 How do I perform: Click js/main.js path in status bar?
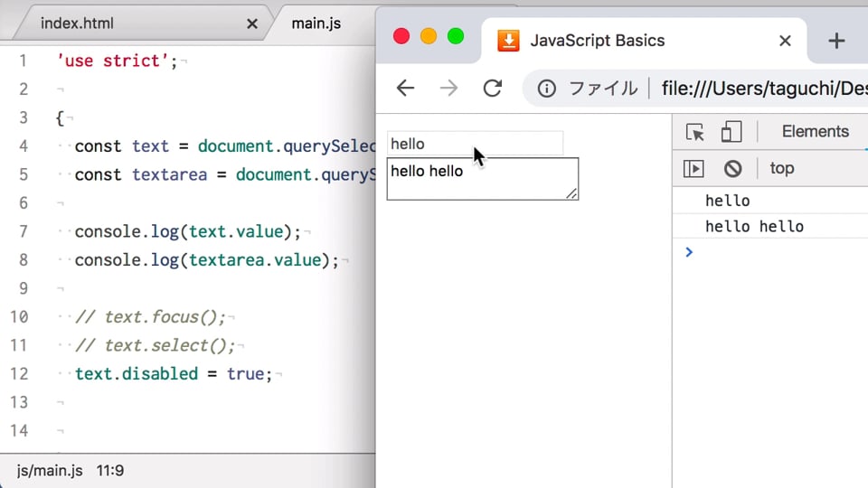(50, 471)
